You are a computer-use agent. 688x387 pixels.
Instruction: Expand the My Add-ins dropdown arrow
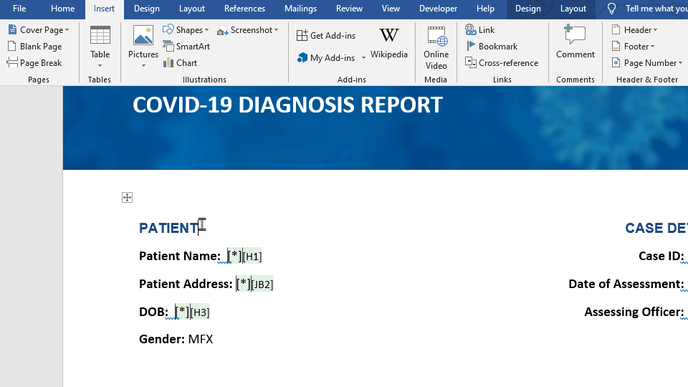click(363, 58)
